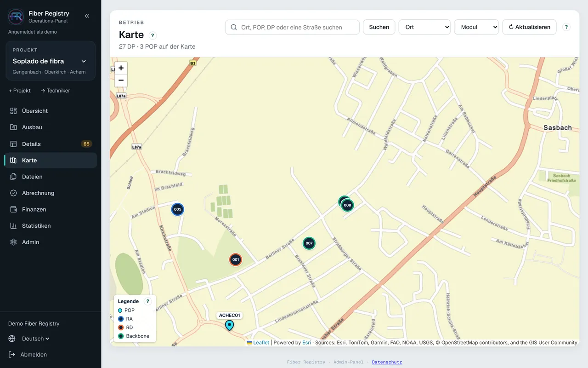Open the Modul filter dropdown
588x368 pixels.
(x=476, y=27)
